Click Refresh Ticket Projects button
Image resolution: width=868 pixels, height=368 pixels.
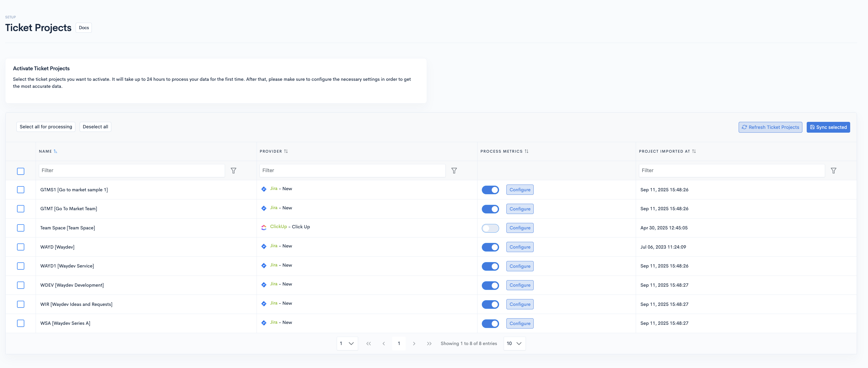(770, 127)
